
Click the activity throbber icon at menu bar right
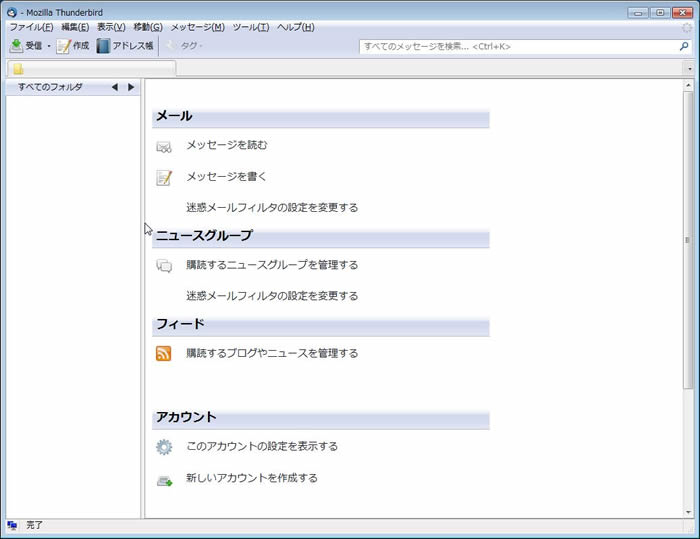[687, 28]
